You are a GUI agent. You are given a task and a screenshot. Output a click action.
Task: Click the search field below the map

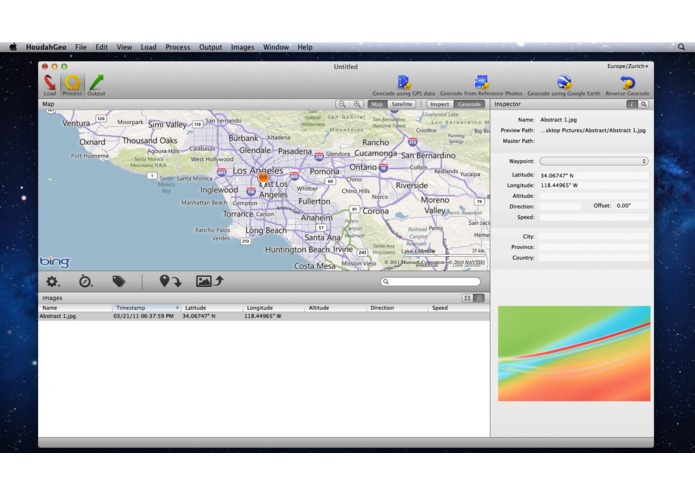pyautogui.click(x=430, y=281)
